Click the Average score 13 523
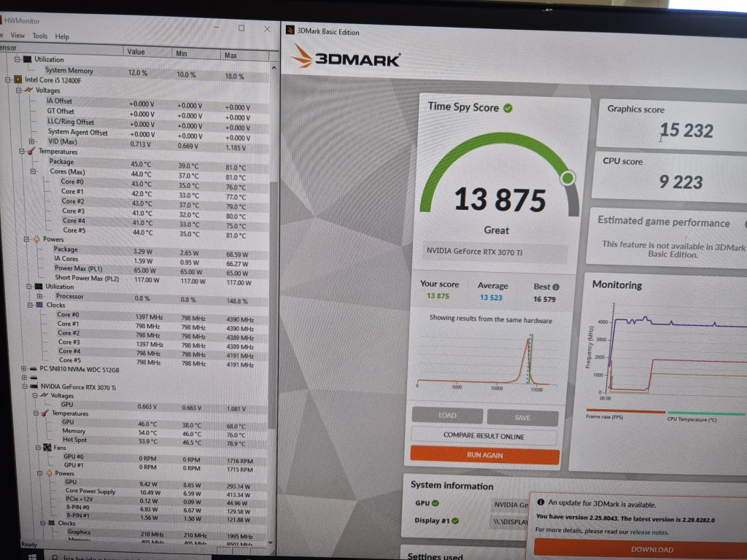747x560 pixels. (x=491, y=297)
